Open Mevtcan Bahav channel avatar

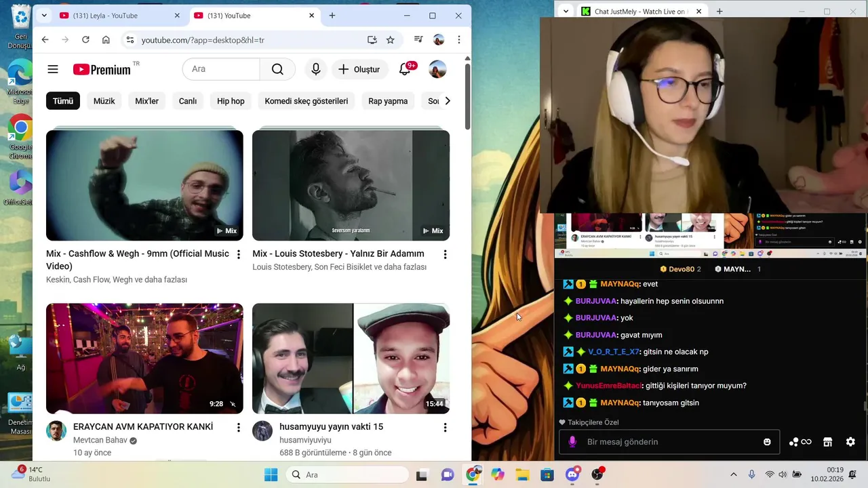pos(56,430)
